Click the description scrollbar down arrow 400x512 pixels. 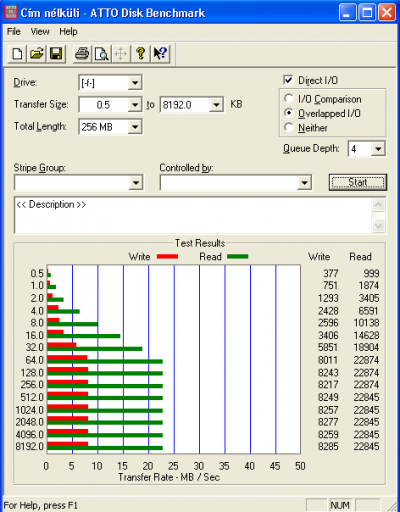click(x=378, y=226)
